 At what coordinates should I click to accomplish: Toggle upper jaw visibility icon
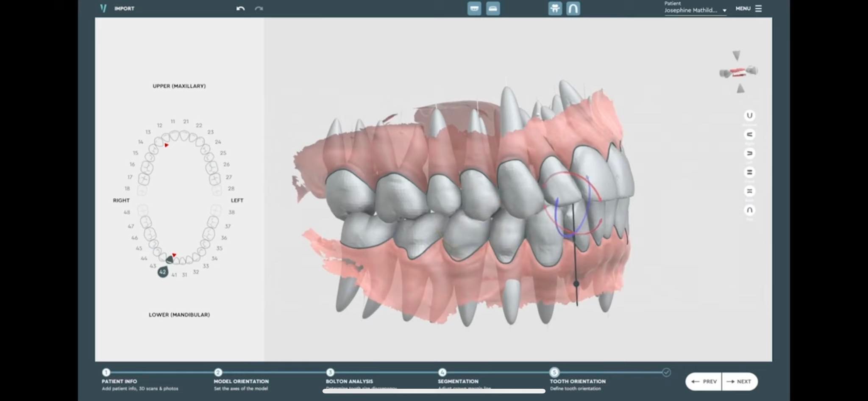click(x=474, y=8)
